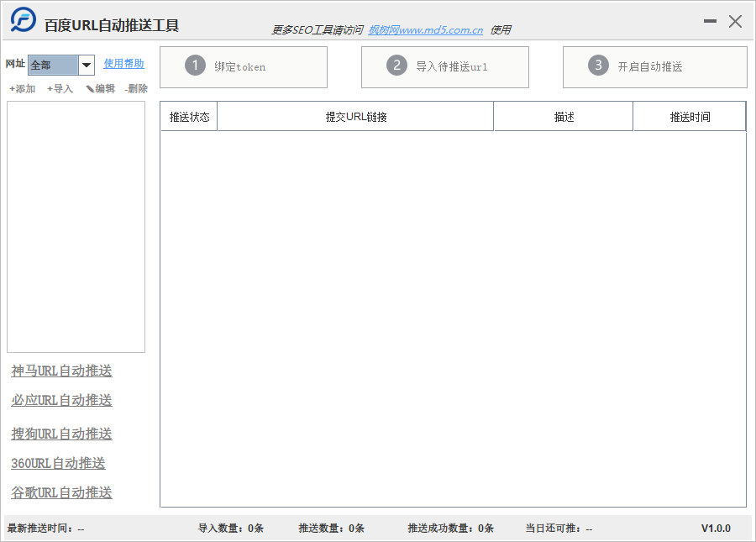Click inside the empty site list box
This screenshot has width=756, height=542.
[76, 227]
